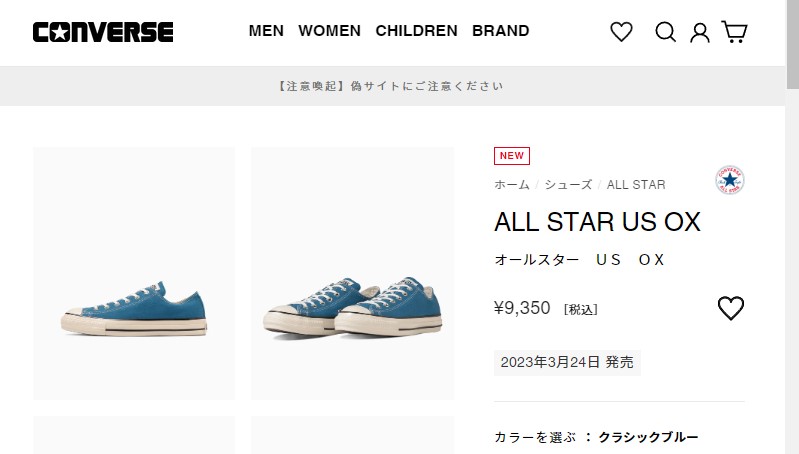
Task: Open the WOMEN menu
Action: click(329, 31)
